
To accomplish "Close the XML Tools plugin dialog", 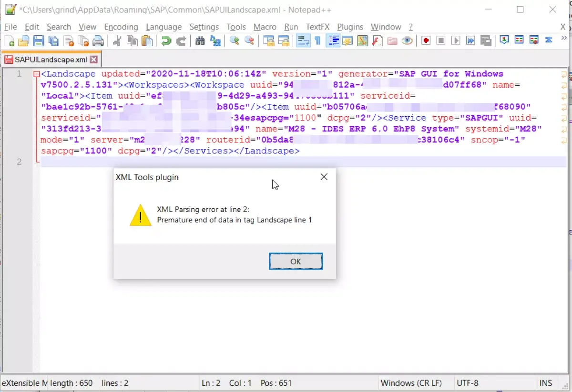I will pos(324,177).
